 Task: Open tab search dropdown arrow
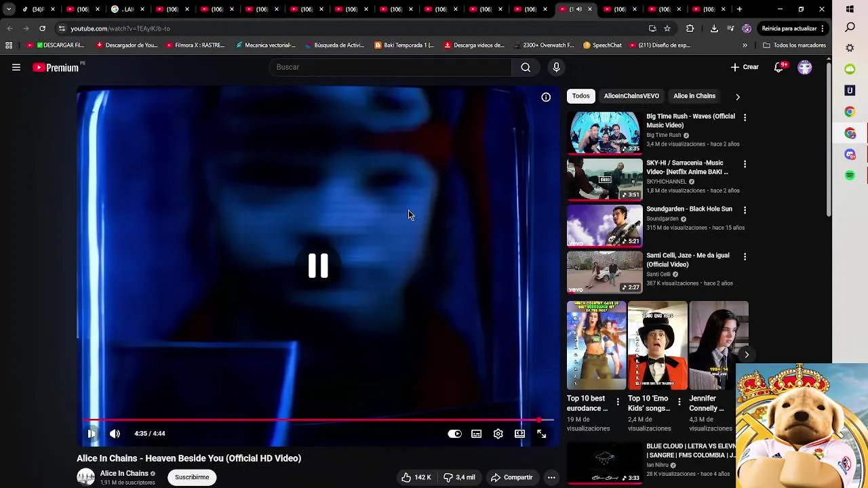(x=9, y=9)
